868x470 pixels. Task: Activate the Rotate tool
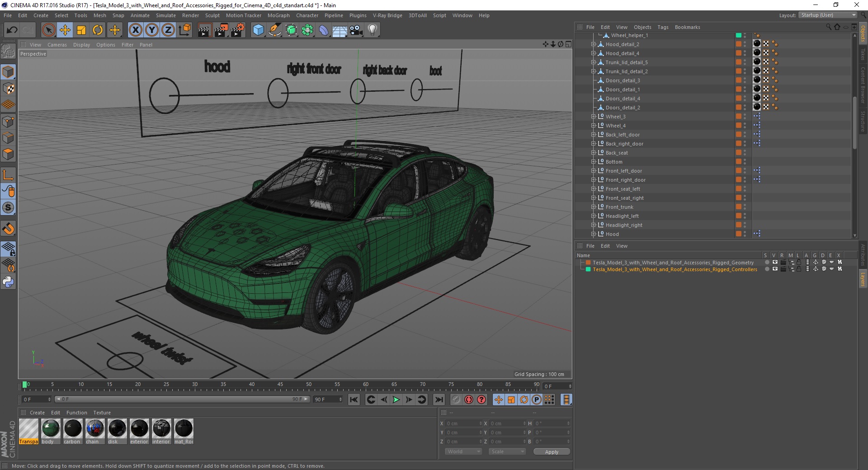coord(98,30)
